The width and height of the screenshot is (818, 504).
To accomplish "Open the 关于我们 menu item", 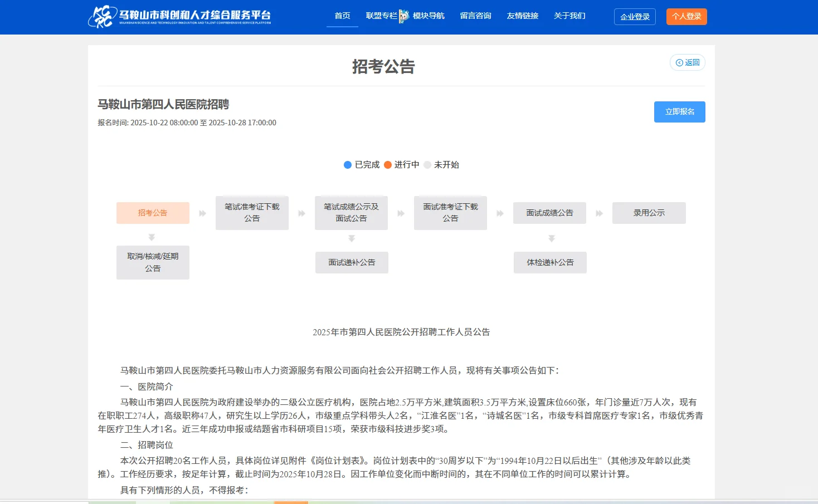I will coord(569,16).
